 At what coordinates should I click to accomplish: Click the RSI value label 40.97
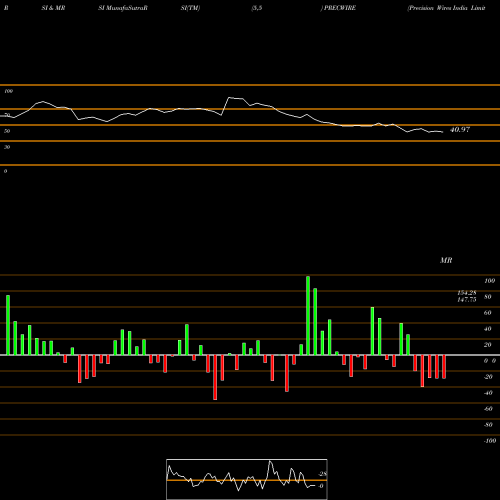click(460, 130)
